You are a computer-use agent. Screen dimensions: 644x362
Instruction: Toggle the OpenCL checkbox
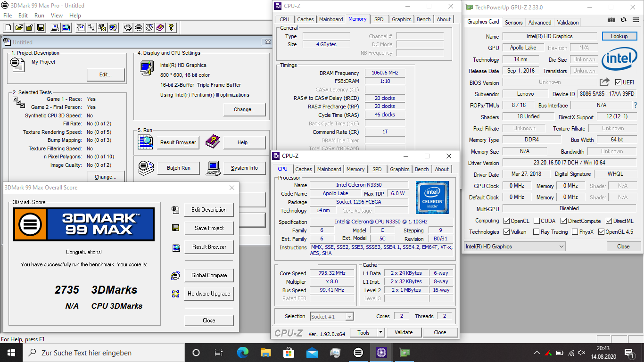[506, 221]
